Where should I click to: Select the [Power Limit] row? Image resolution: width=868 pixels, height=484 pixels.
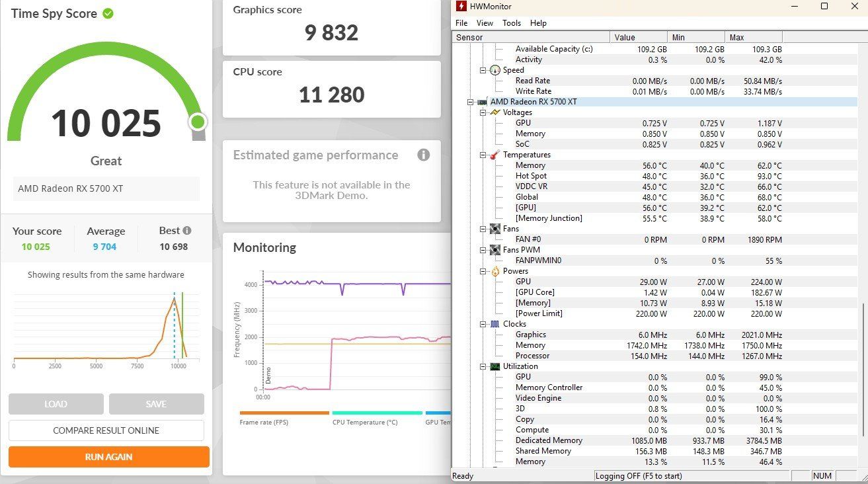coord(654,313)
